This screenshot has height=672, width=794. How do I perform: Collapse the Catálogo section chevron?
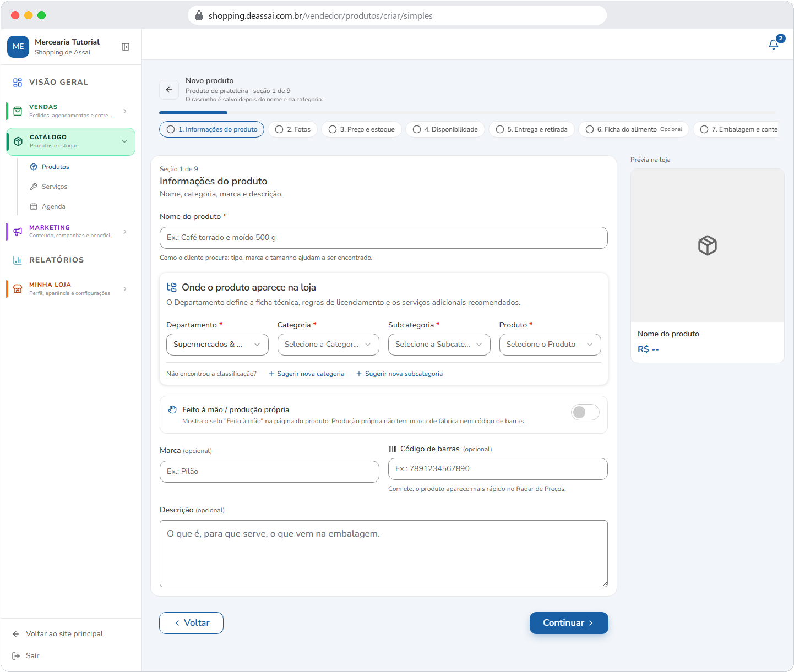pyautogui.click(x=124, y=141)
